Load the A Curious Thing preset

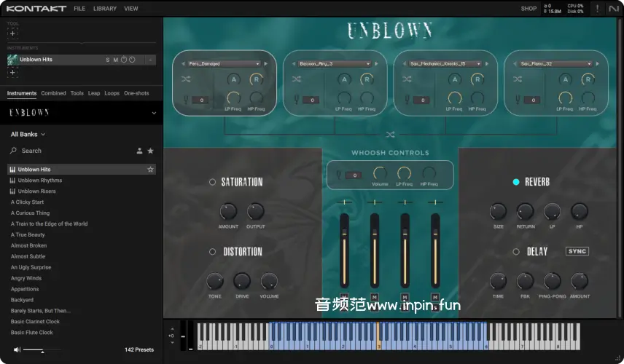(30, 213)
